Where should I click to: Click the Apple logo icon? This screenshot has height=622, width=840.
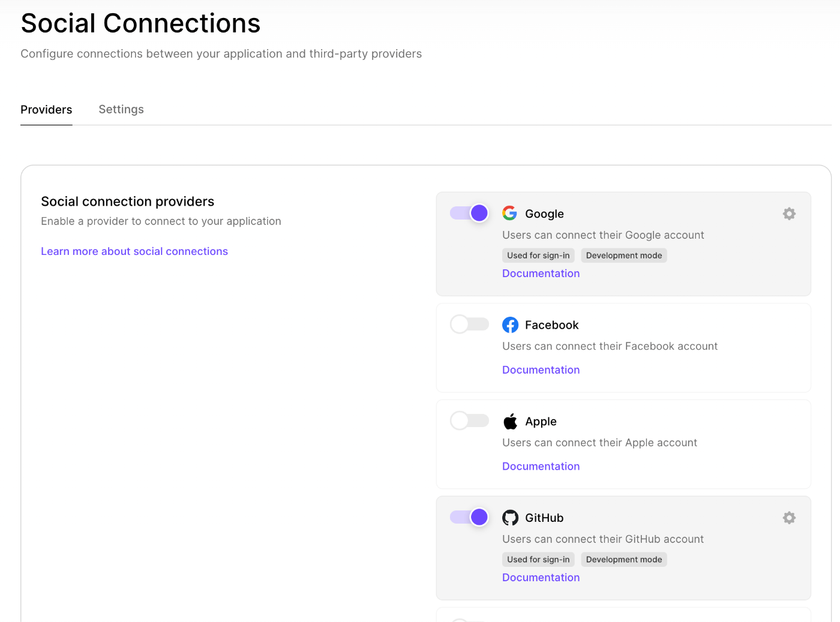510,421
